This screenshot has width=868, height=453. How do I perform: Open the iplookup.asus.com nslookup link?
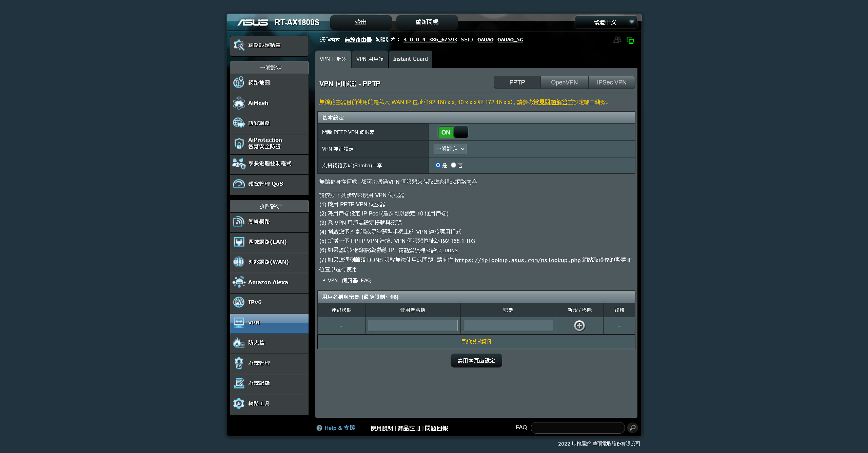point(517,260)
